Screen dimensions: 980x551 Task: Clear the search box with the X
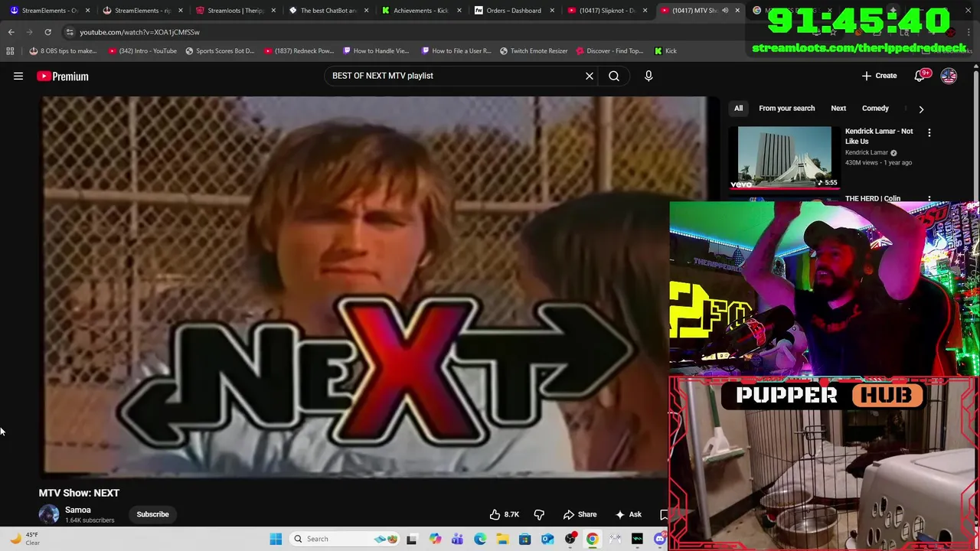tap(590, 76)
